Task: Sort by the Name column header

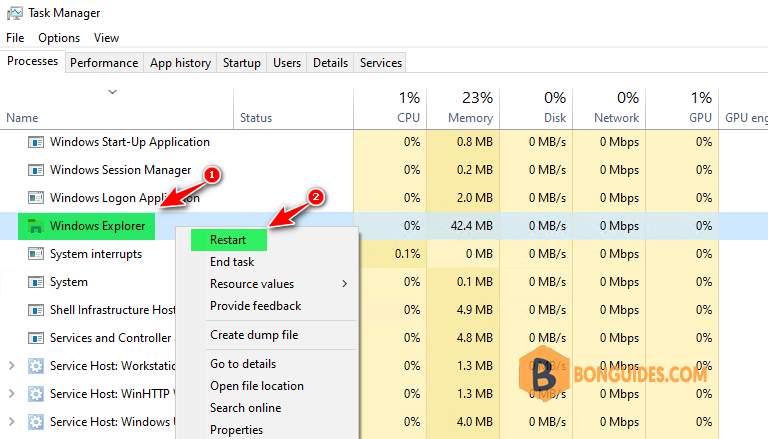Action: pyautogui.click(x=22, y=118)
